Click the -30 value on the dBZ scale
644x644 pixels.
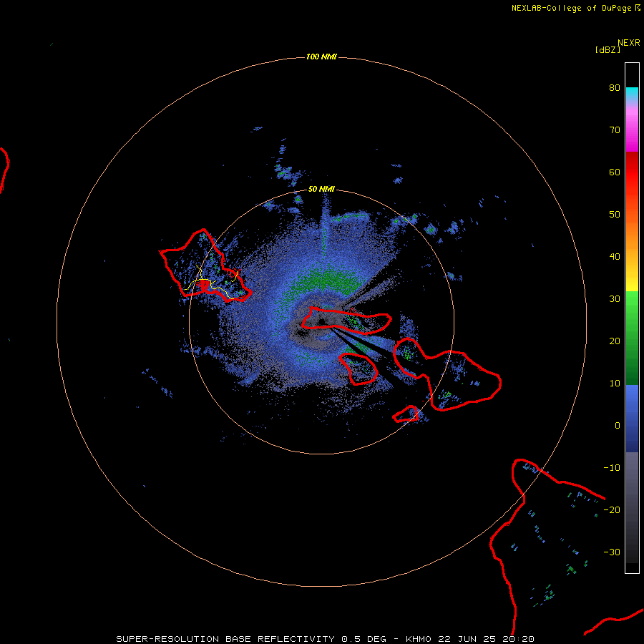click(x=612, y=552)
